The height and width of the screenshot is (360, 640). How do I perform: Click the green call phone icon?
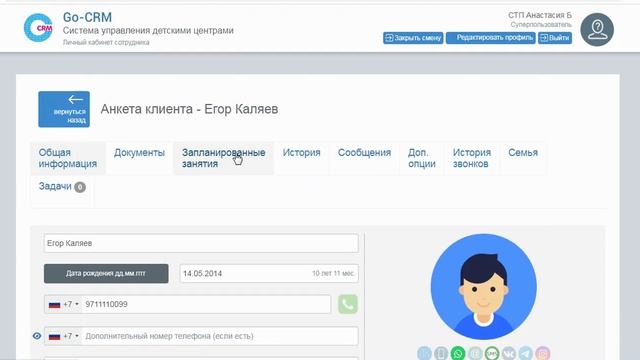tap(348, 304)
